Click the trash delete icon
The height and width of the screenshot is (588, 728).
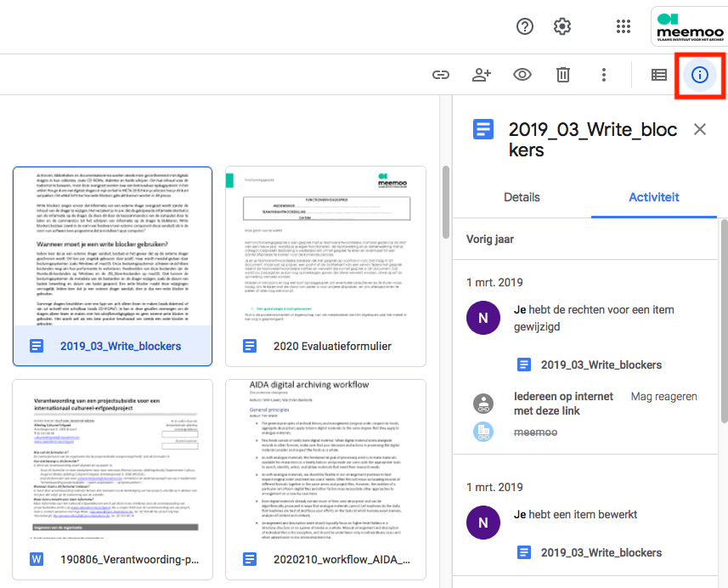click(563, 75)
